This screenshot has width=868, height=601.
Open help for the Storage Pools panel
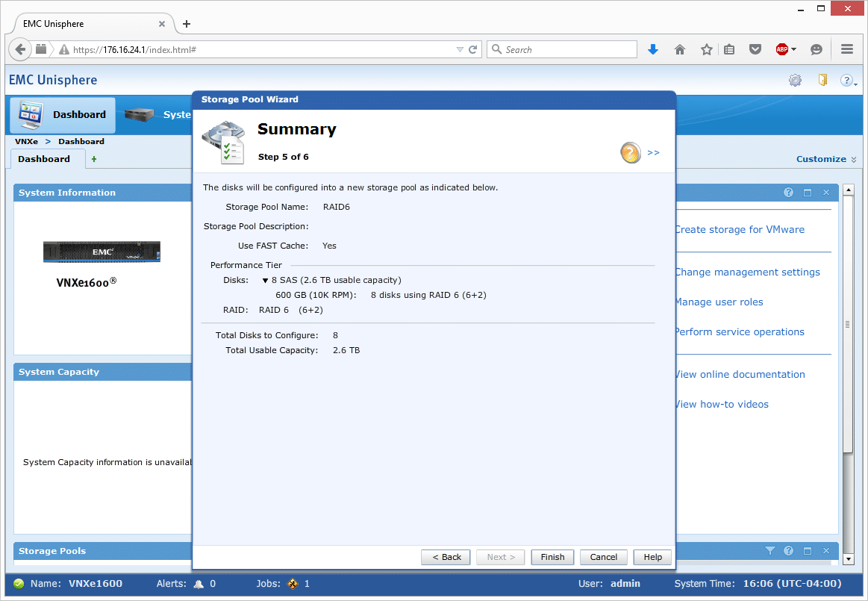[789, 550]
